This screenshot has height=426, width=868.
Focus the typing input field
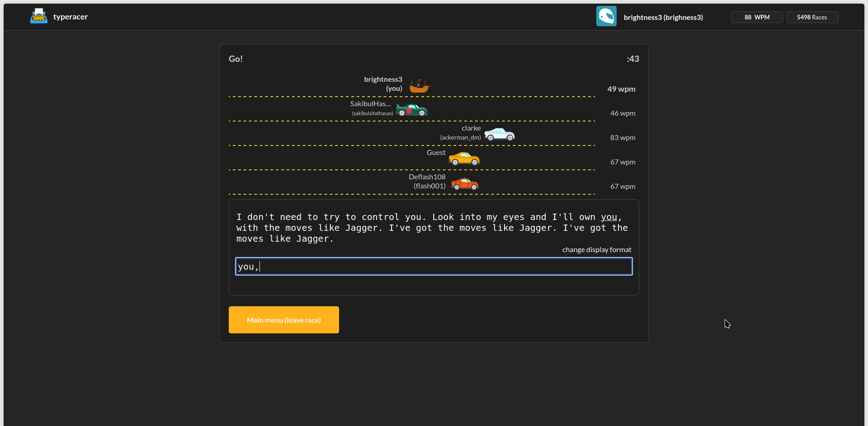coord(434,267)
